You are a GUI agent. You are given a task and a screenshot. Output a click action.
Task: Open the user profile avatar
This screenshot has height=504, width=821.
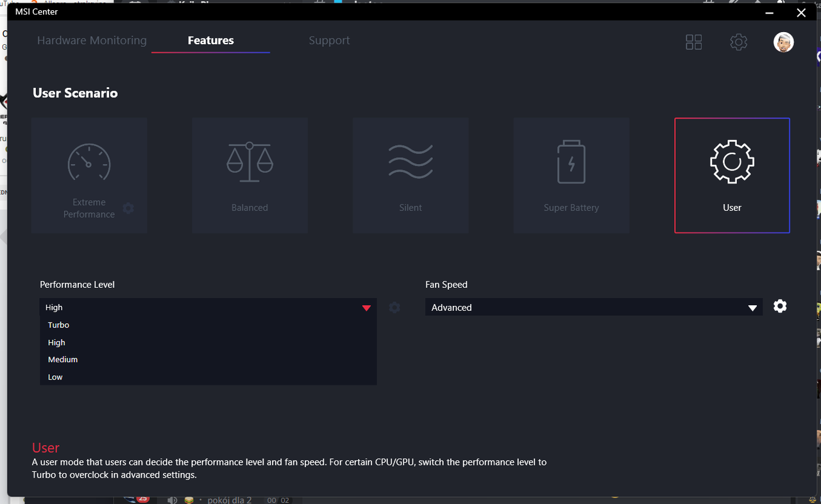pos(783,42)
